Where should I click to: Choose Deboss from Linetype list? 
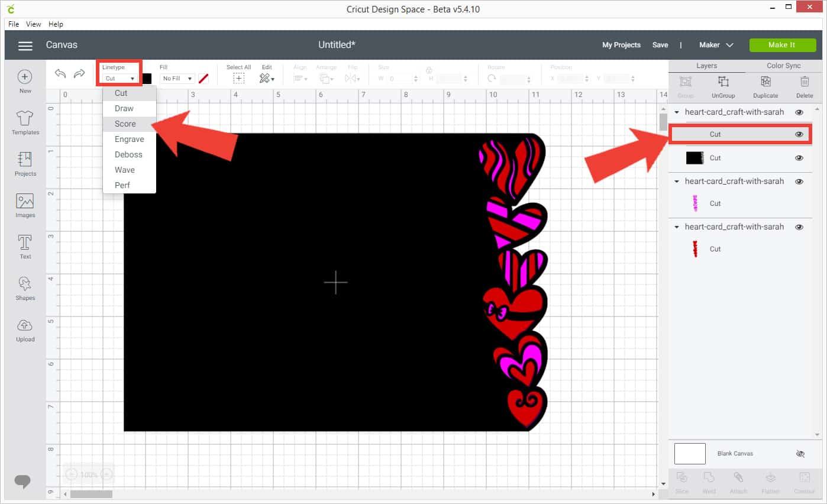pyautogui.click(x=129, y=154)
